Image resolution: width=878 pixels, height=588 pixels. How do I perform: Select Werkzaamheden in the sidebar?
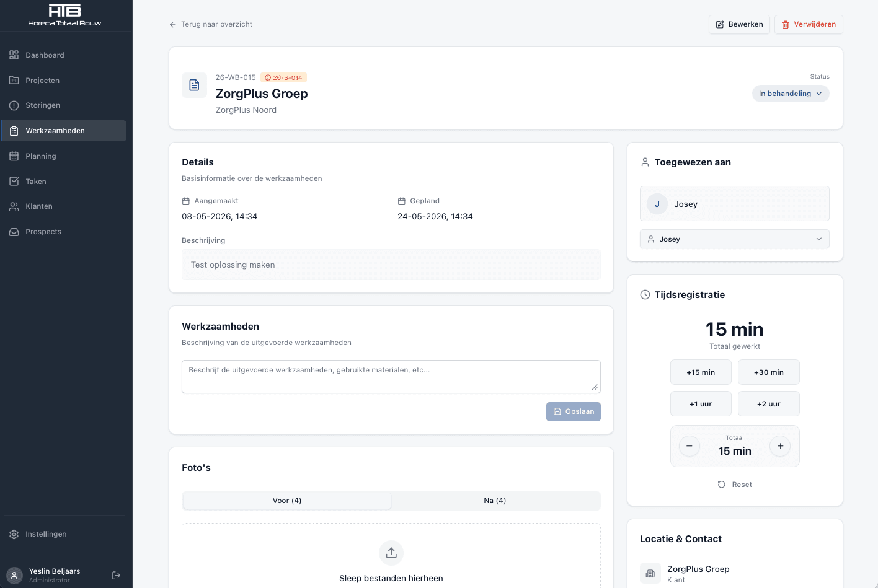click(64, 131)
